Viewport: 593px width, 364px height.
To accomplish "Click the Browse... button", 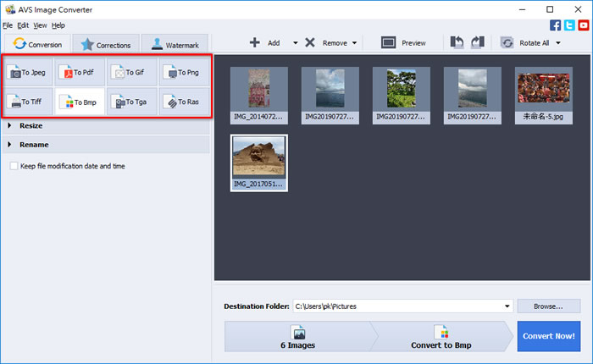I will point(549,306).
